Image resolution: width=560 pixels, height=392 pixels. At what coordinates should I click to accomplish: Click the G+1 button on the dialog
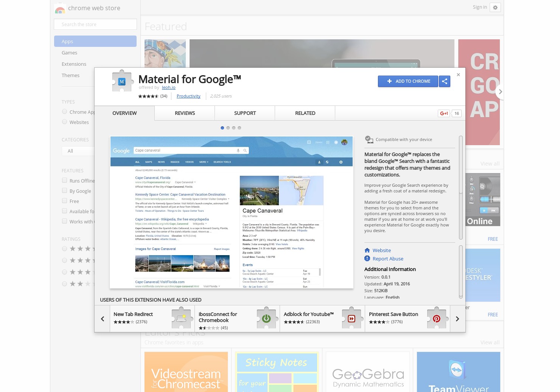point(443,113)
